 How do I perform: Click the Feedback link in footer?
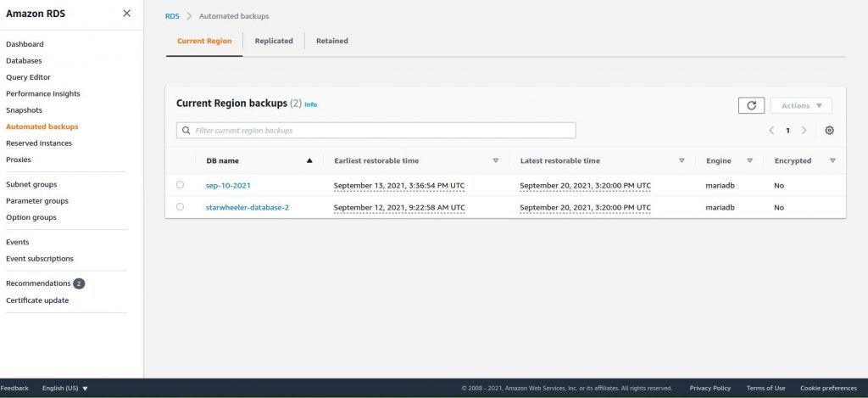click(x=14, y=388)
